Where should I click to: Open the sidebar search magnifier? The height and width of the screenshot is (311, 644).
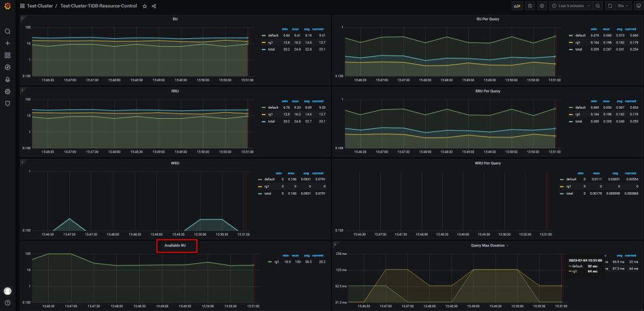(7, 31)
